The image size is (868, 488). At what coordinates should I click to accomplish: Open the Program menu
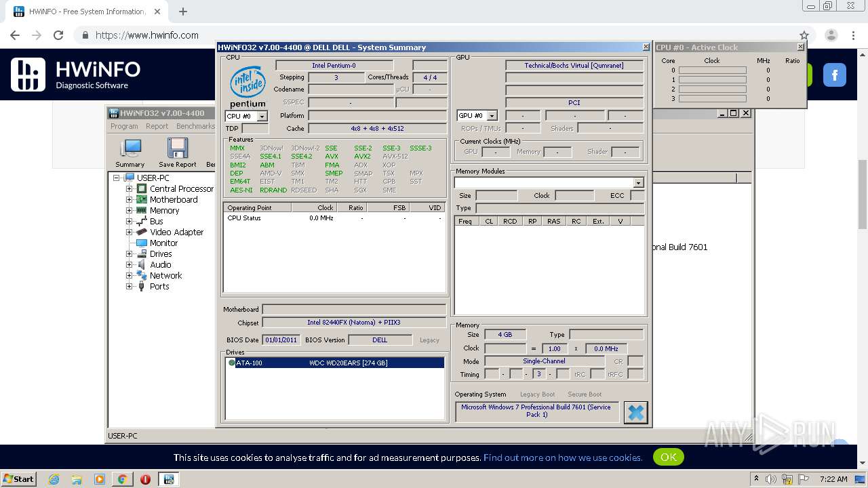click(x=124, y=126)
